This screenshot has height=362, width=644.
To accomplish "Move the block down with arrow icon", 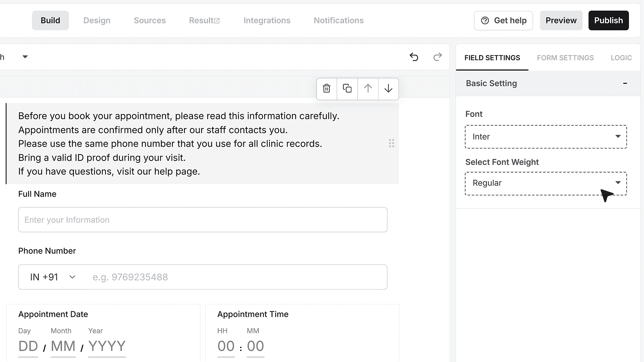I will [388, 88].
